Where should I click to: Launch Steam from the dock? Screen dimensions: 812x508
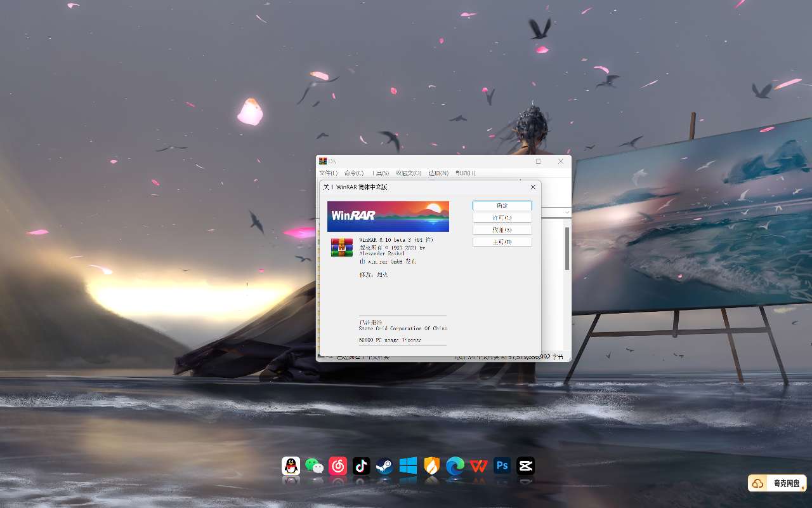(384, 466)
